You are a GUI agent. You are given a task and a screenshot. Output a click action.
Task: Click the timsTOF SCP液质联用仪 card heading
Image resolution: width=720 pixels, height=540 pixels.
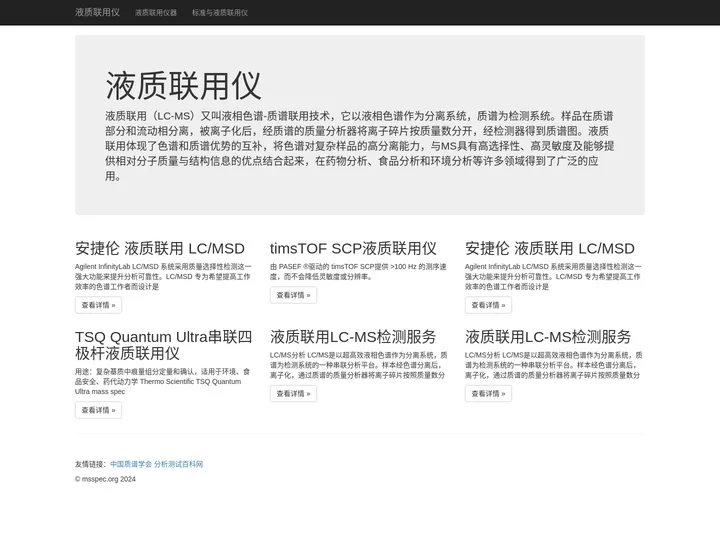tap(353, 248)
